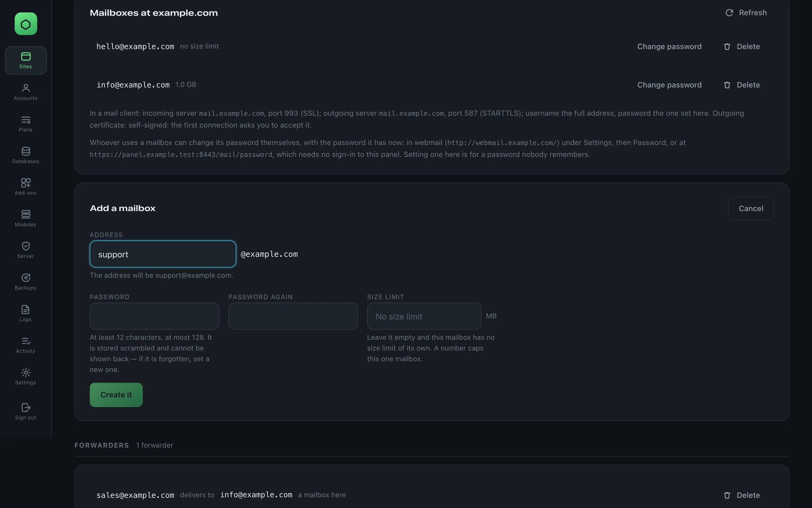This screenshot has width=812, height=508.
Task: Click the panel.example.test mail password URL
Action: 181,155
